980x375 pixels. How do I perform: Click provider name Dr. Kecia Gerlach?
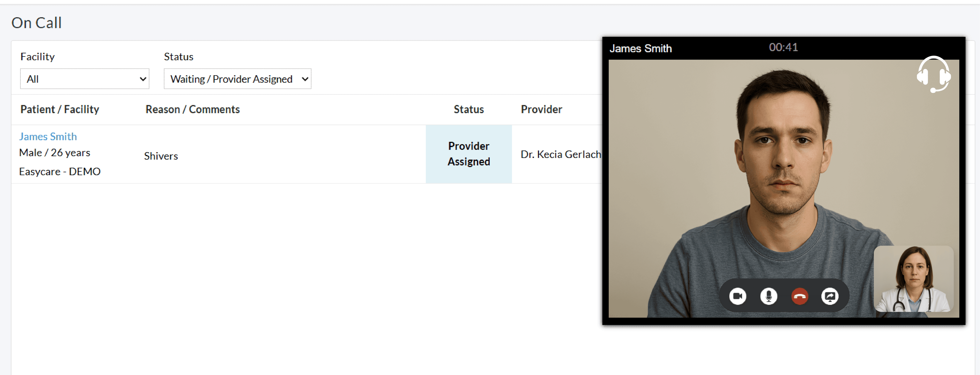click(x=560, y=154)
